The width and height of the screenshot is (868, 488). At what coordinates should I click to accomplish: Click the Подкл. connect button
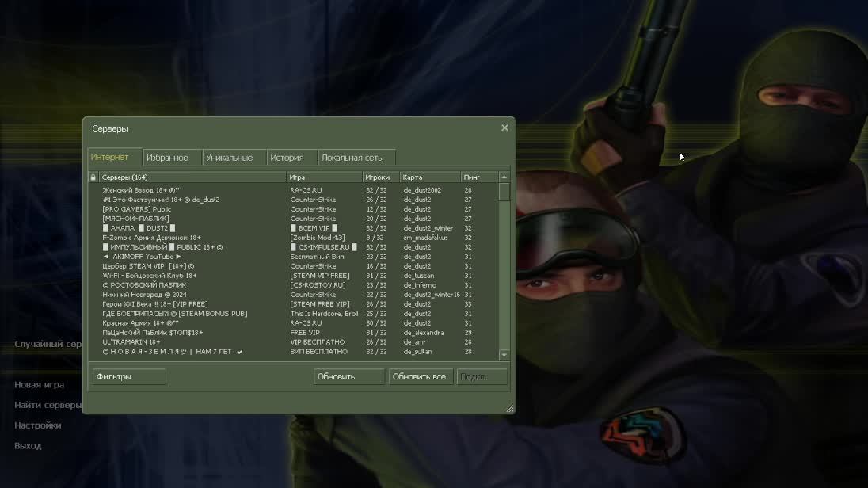(482, 376)
